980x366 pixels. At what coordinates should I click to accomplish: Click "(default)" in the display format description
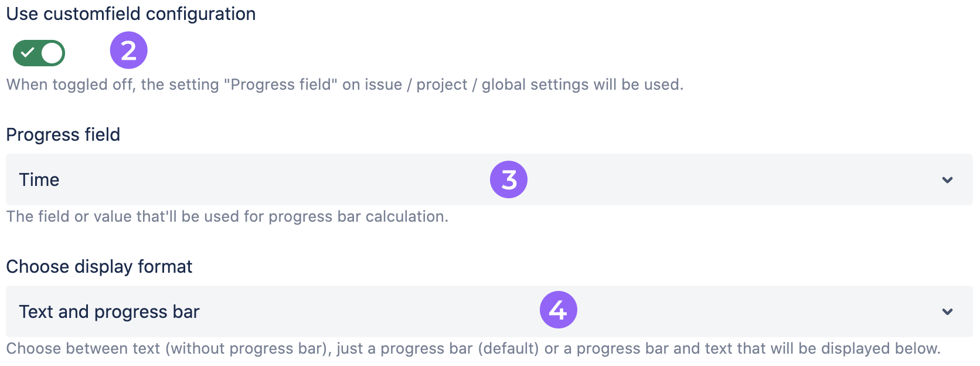coord(508,349)
